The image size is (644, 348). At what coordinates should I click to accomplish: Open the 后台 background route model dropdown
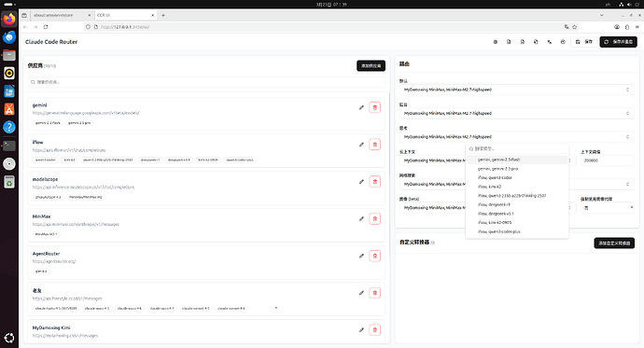(516, 113)
